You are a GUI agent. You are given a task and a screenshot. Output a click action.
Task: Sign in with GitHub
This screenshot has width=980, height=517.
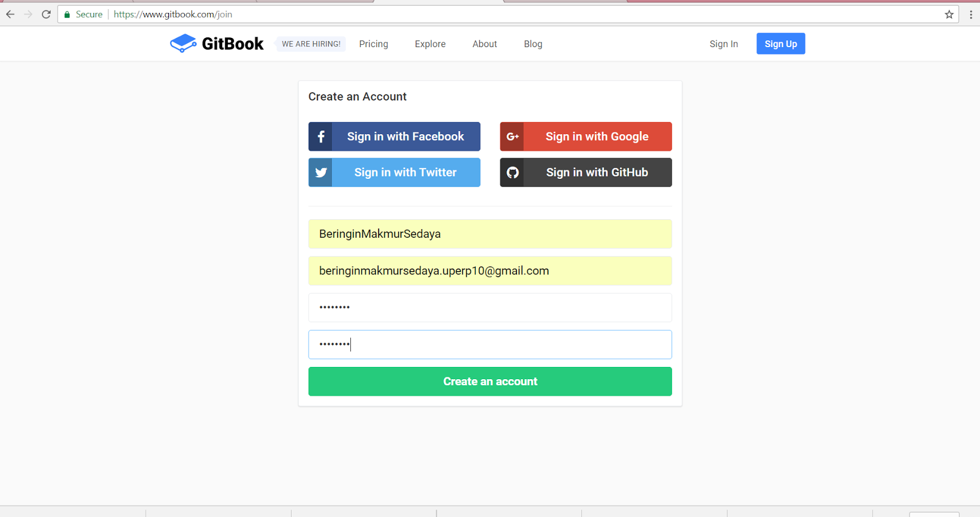(x=586, y=173)
